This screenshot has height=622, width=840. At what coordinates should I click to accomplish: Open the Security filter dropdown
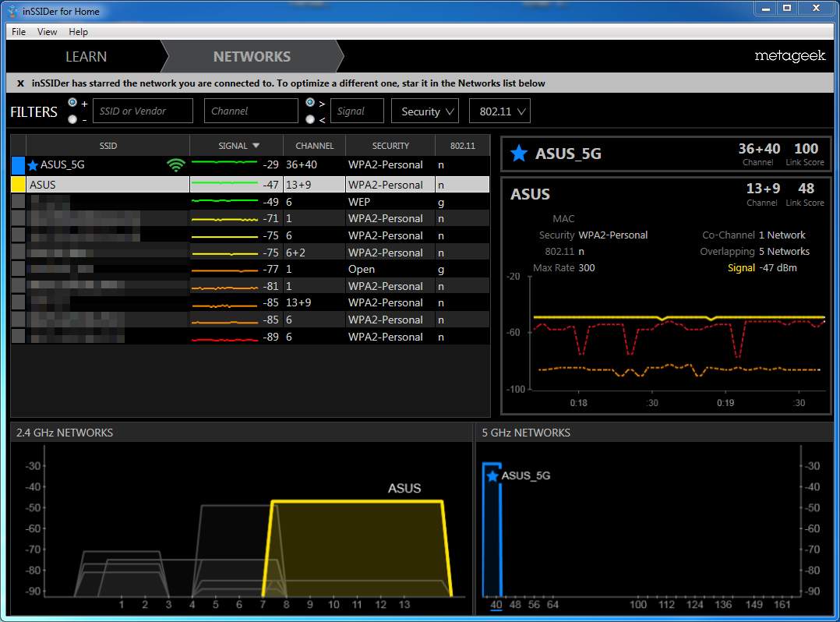(x=425, y=111)
